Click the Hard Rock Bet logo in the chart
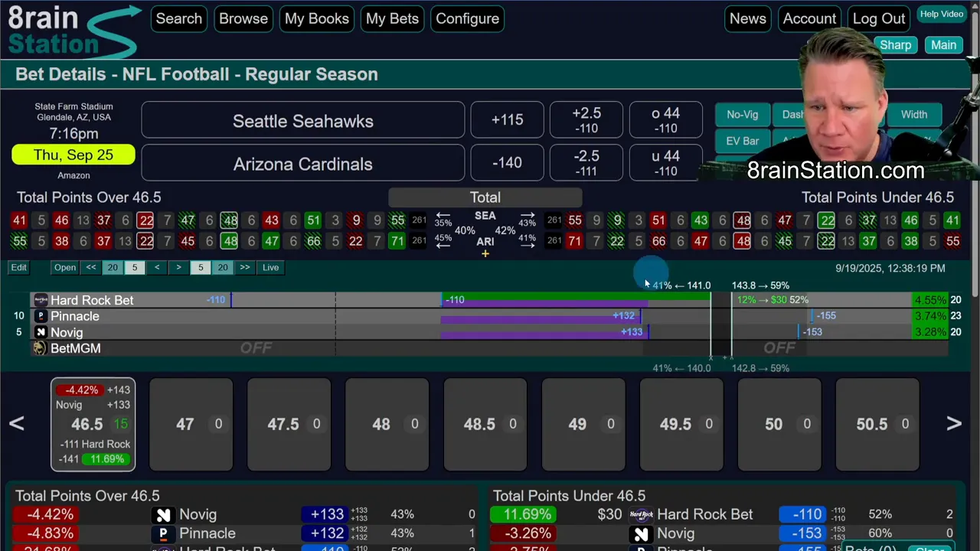Image resolution: width=980 pixels, height=551 pixels. click(x=41, y=300)
